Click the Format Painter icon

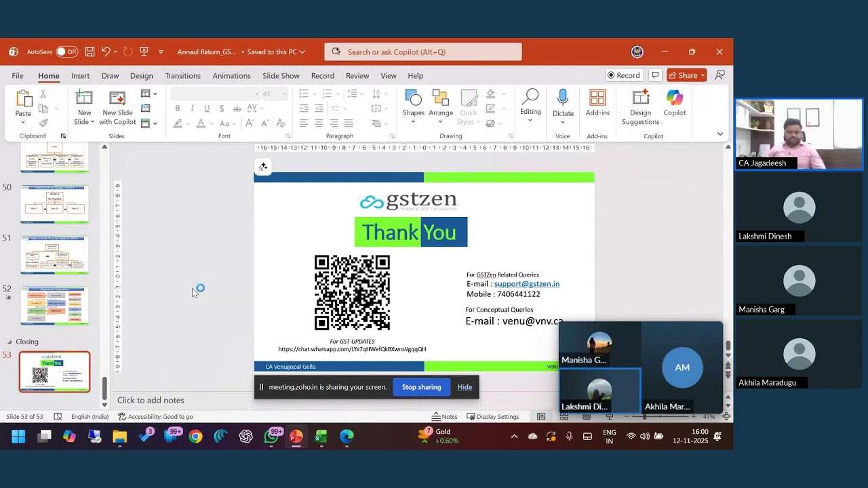pos(43,123)
